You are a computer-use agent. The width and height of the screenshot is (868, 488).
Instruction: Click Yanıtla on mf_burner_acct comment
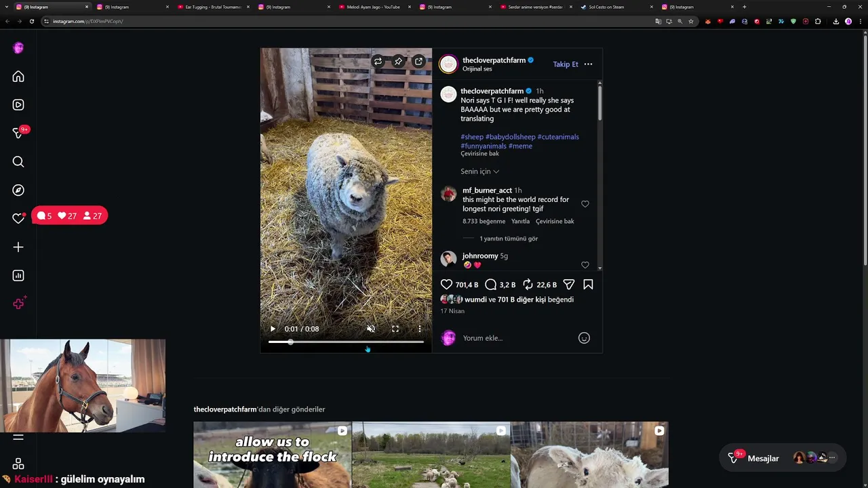point(520,222)
